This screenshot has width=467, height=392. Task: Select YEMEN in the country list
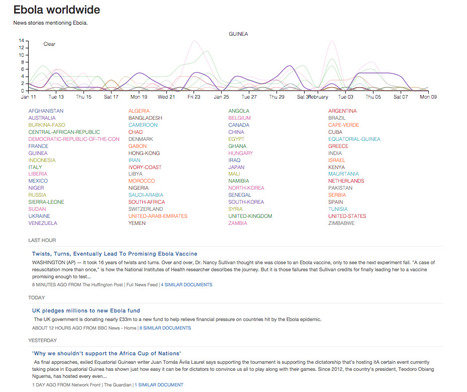point(137,223)
